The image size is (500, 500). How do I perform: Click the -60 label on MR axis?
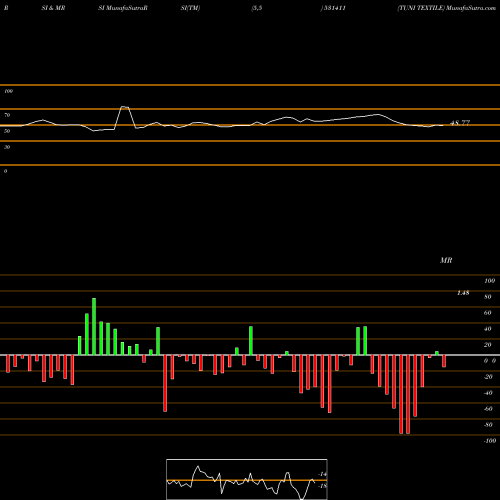pos(488,409)
